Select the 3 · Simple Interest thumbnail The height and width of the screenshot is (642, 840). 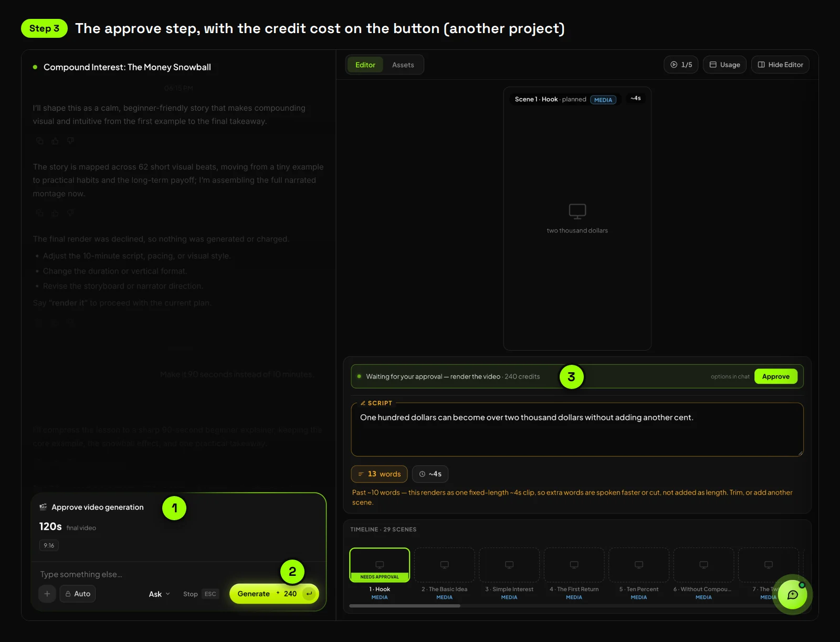point(509,565)
